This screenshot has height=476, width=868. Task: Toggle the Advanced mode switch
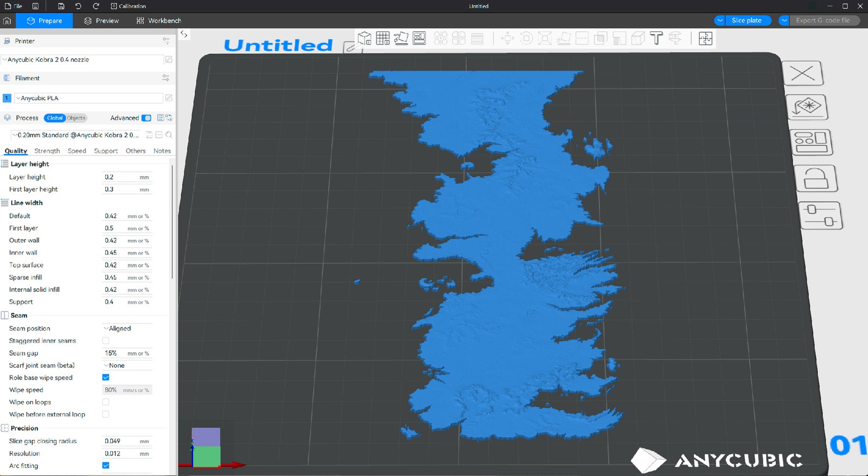coord(146,118)
